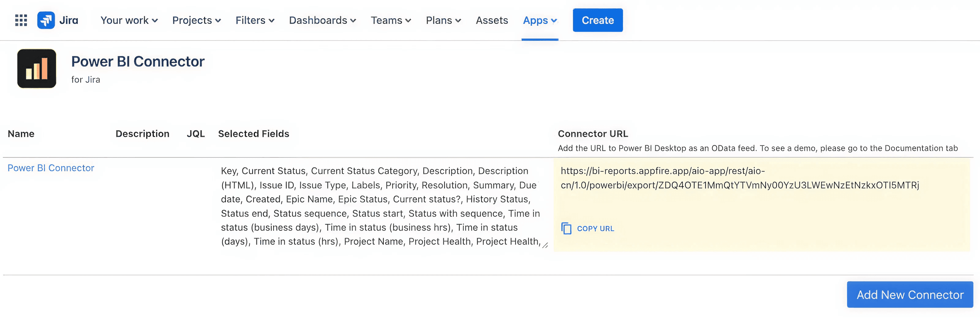Expand the Your work dropdown

129,20
